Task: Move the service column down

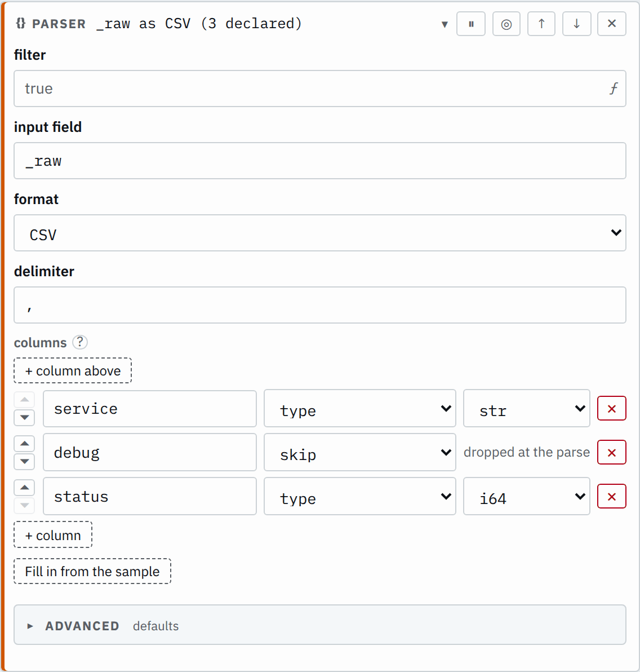Action: (24, 417)
